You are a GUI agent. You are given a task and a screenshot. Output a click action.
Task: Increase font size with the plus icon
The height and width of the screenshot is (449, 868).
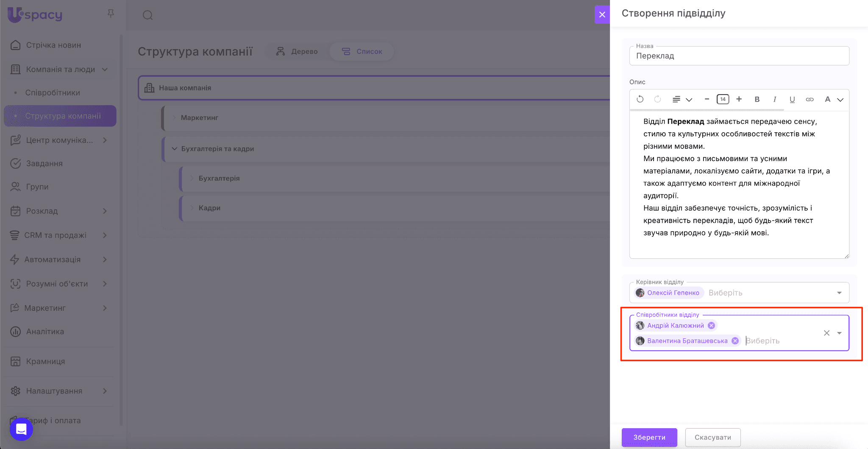coord(739,99)
